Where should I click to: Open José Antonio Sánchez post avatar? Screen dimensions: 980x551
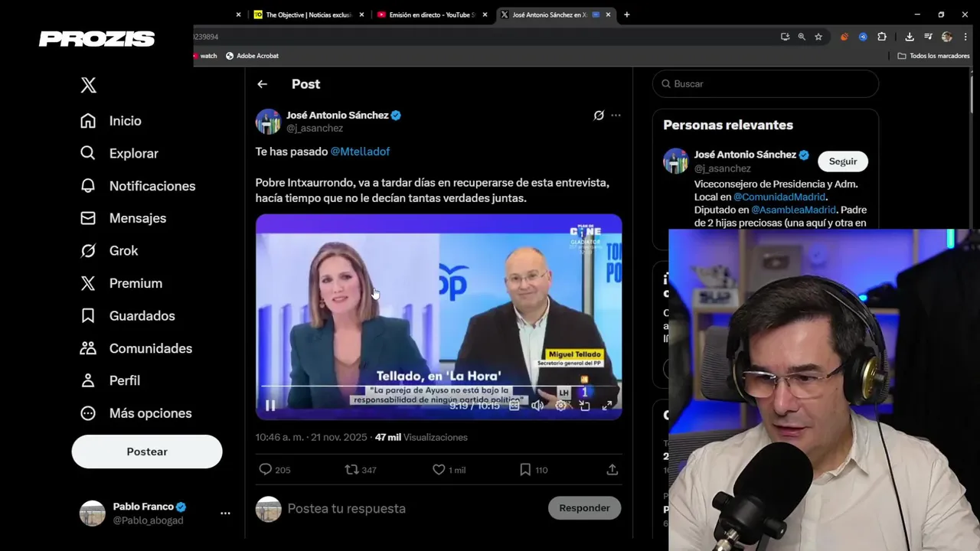[x=268, y=122]
